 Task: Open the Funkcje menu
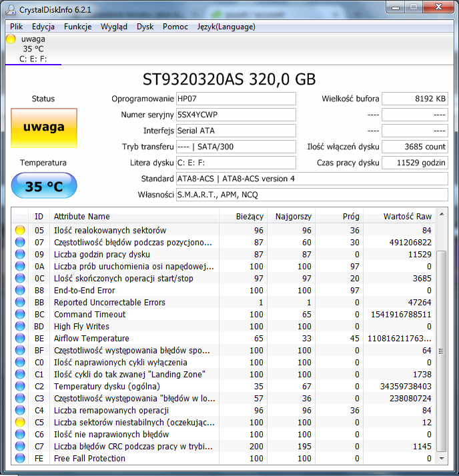pos(78,27)
